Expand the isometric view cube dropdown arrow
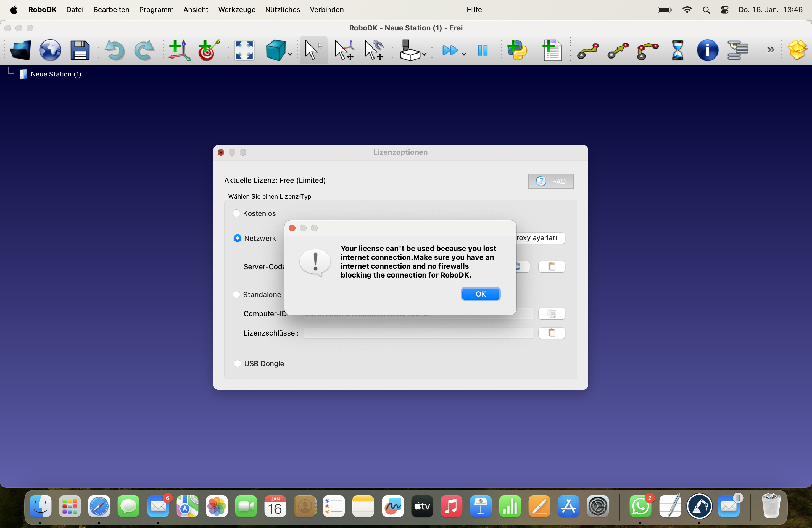Viewport: 812px width, 528px height. point(290,54)
